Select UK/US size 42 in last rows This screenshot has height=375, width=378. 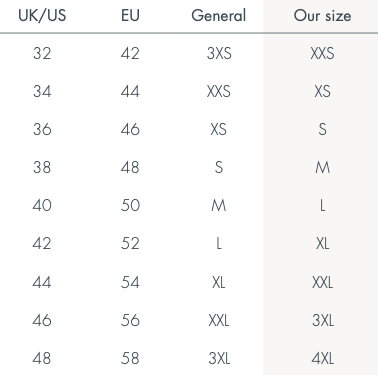(42, 244)
